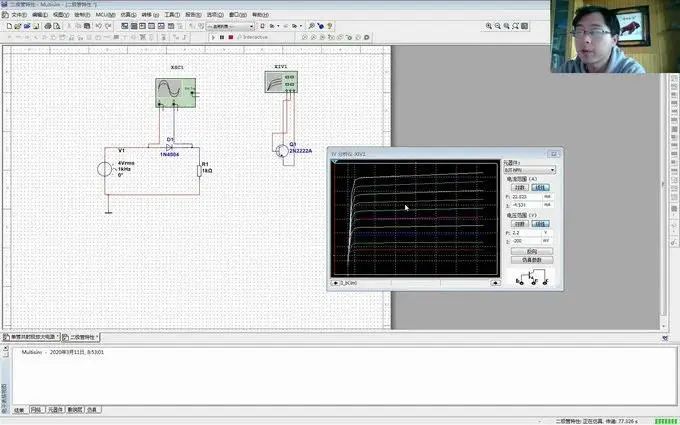
Task: Pause the running simulation
Action: click(222, 38)
